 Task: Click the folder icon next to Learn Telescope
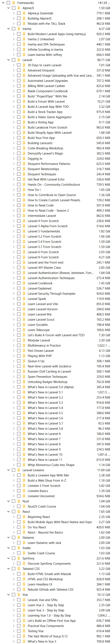(x=24, y=330)
